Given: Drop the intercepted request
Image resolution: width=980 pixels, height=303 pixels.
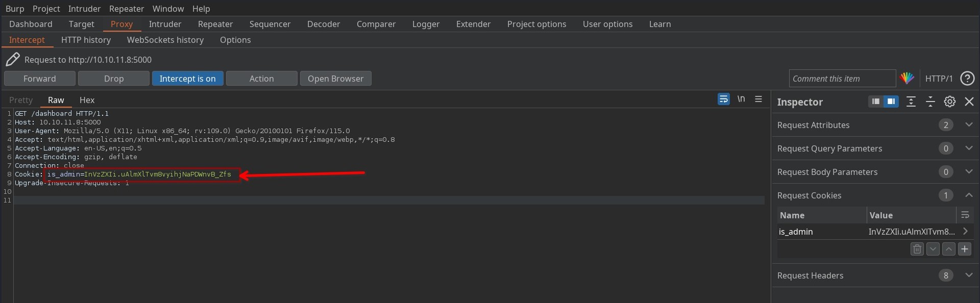Looking at the screenshot, I should (x=114, y=79).
